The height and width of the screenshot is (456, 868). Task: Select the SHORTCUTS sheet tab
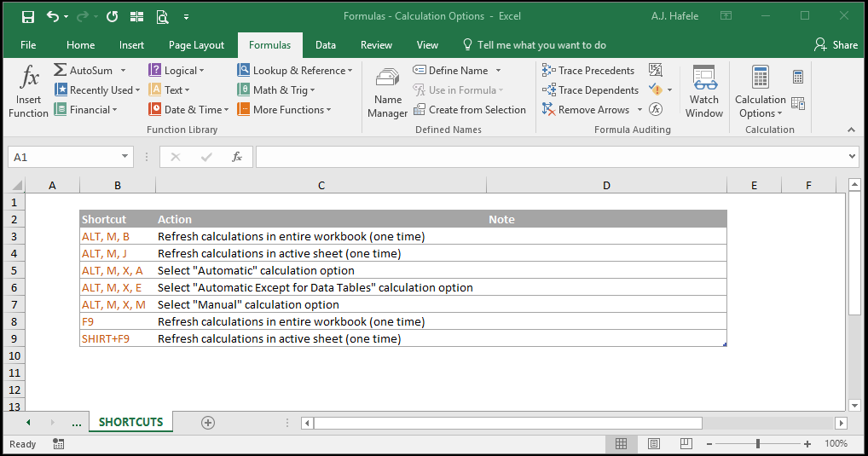130,422
